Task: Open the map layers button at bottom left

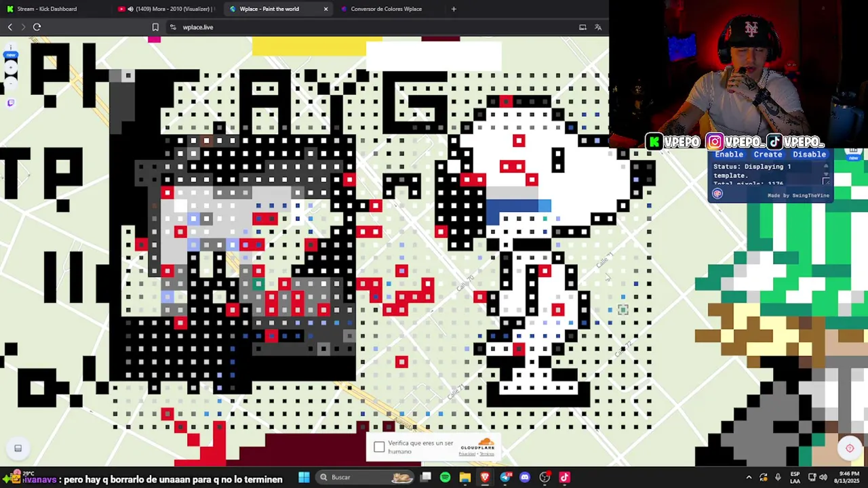Action: pos(18,448)
